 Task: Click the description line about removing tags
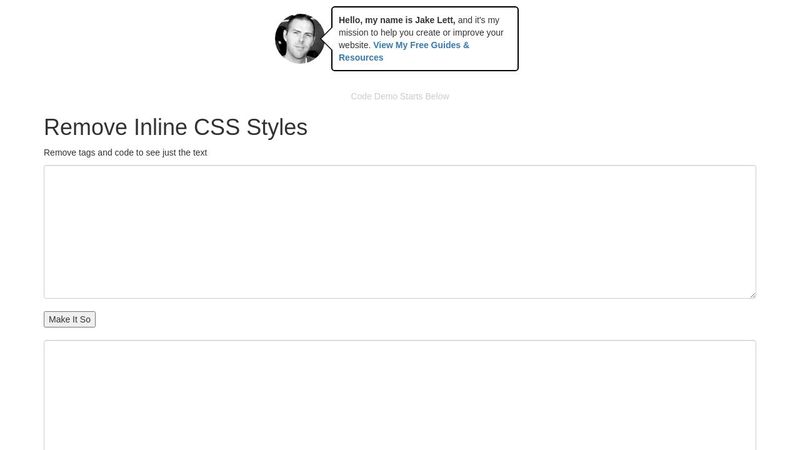[125, 152]
